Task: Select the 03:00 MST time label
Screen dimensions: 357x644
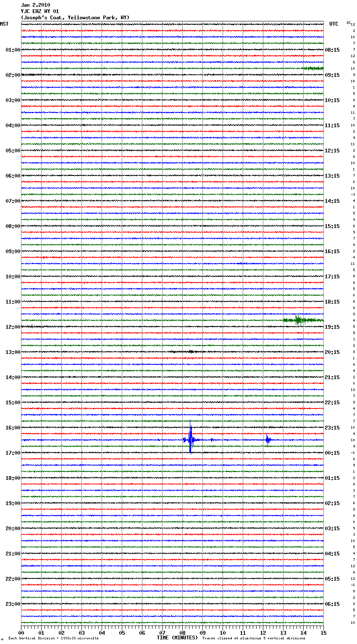Action: pos(13,100)
